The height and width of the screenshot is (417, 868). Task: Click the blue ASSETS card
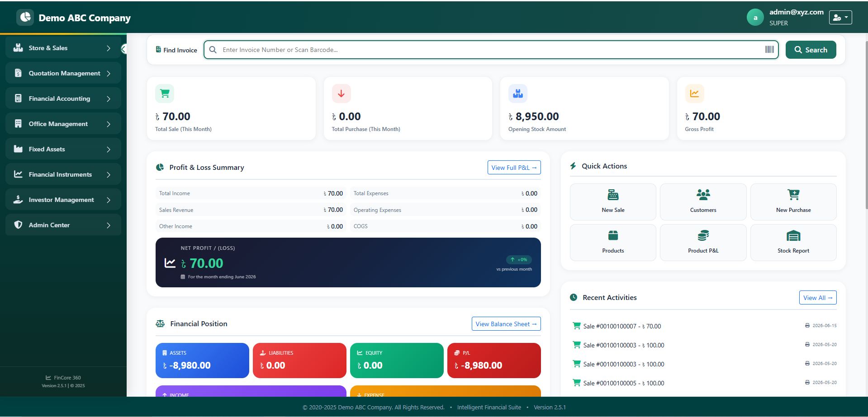click(x=202, y=361)
